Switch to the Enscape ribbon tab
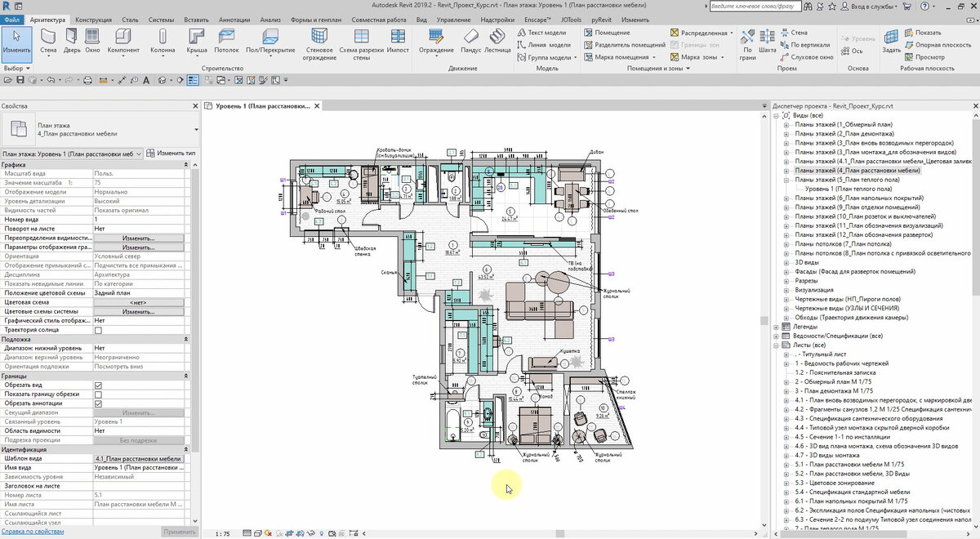Viewport: 980px width, 539px height. [x=539, y=18]
